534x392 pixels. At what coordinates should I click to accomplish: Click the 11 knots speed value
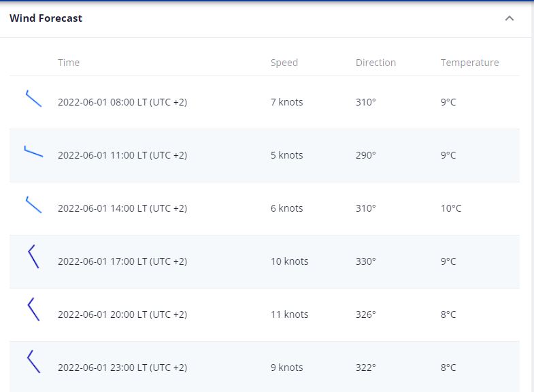tap(289, 314)
